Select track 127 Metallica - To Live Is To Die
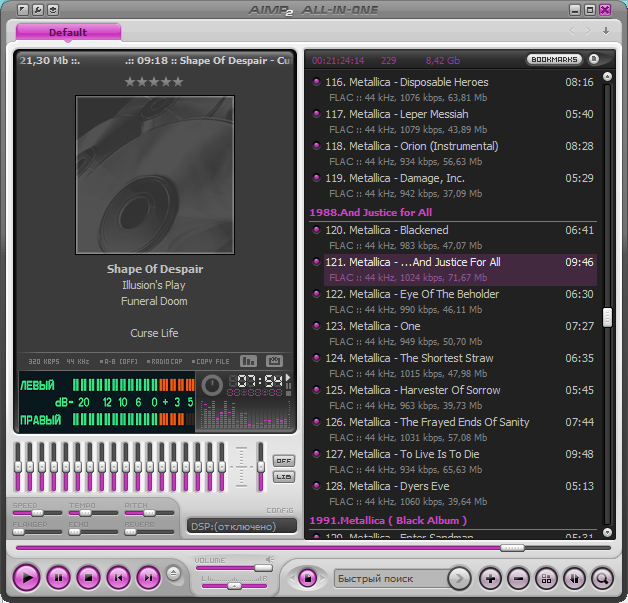 454,462
